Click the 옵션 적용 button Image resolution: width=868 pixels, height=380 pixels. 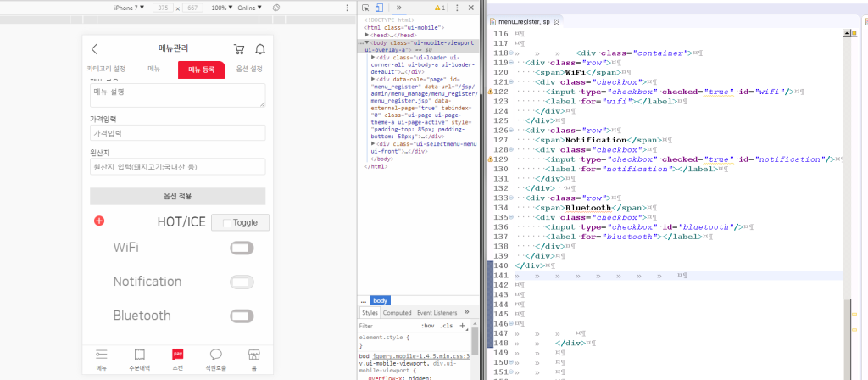tap(177, 196)
